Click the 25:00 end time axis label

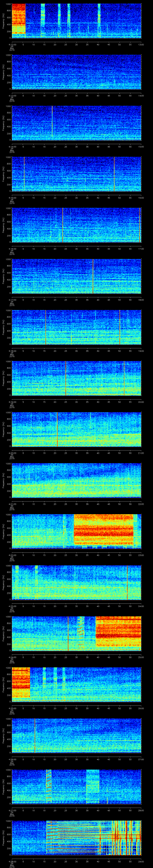pyautogui.click(x=141, y=657)
